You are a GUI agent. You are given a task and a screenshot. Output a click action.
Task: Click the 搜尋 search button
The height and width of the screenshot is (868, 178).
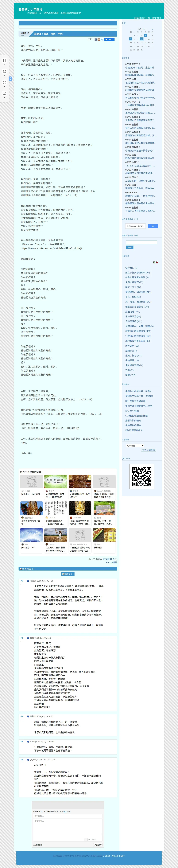[130, 247]
